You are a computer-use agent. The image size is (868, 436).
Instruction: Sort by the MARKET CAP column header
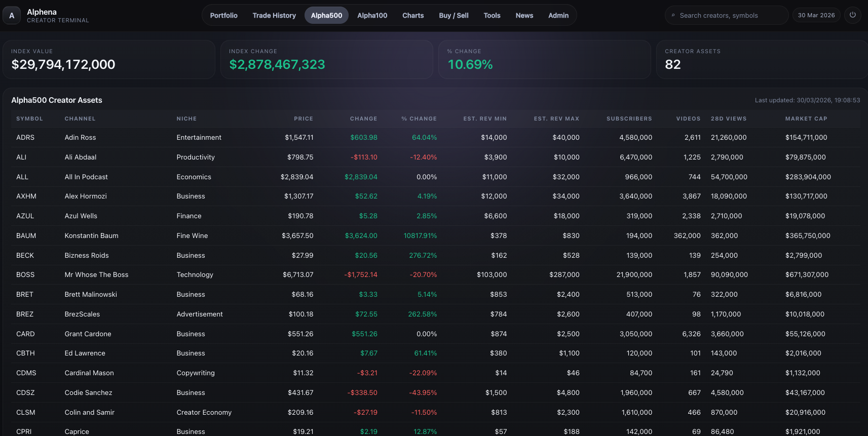click(x=806, y=118)
